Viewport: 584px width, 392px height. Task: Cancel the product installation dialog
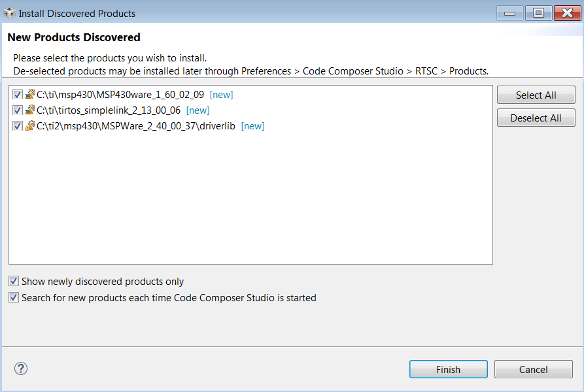pyautogui.click(x=534, y=369)
